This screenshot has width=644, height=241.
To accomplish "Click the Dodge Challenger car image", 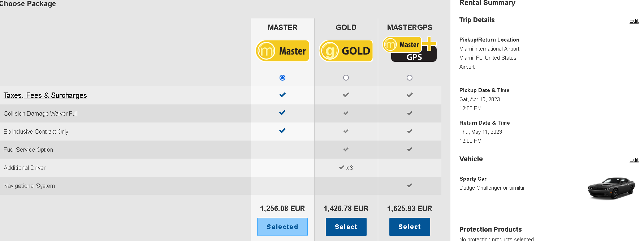I will 611,188.
